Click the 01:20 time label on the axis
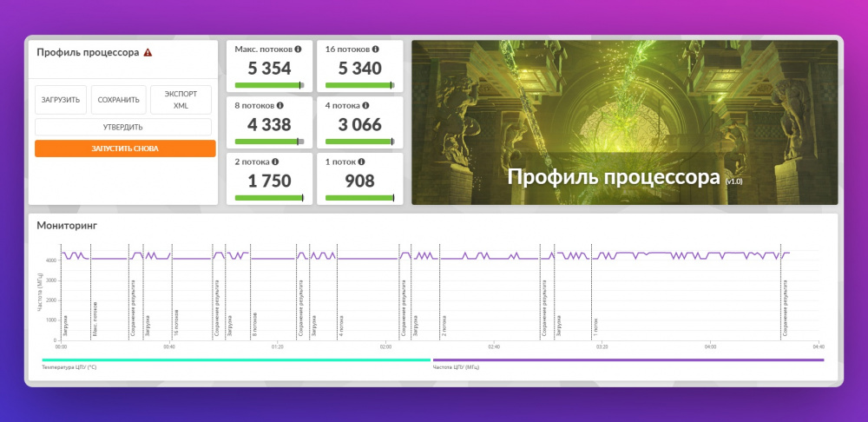The width and height of the screenshot is (868, 422). pyautogui.click(x=278, y=347)
